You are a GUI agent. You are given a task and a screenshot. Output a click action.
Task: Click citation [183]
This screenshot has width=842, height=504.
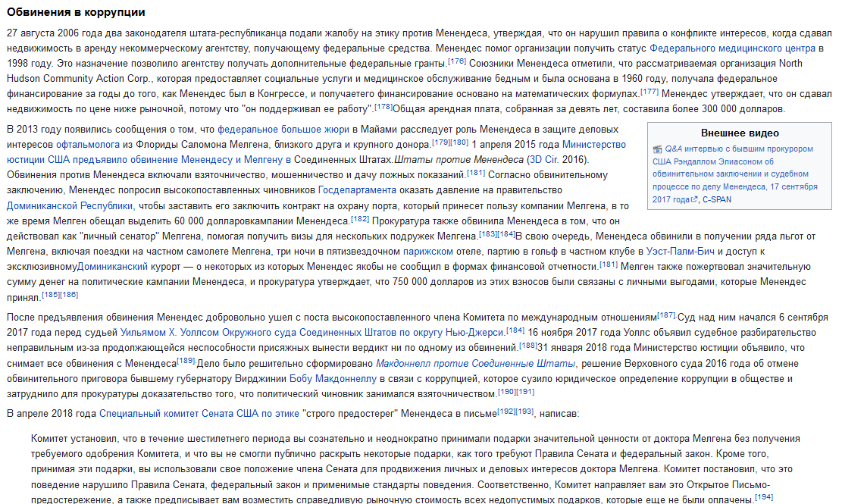487,234
